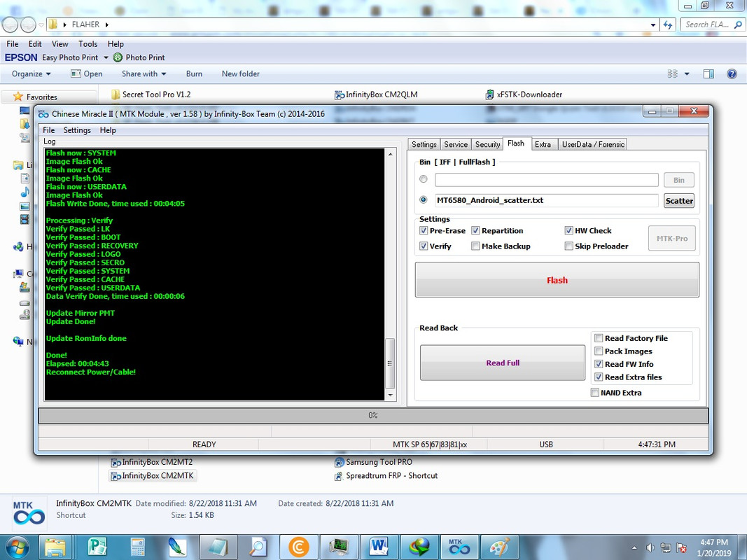Click the Scatter browse button
The image size is (747, 560).
(x=679, y=200)
